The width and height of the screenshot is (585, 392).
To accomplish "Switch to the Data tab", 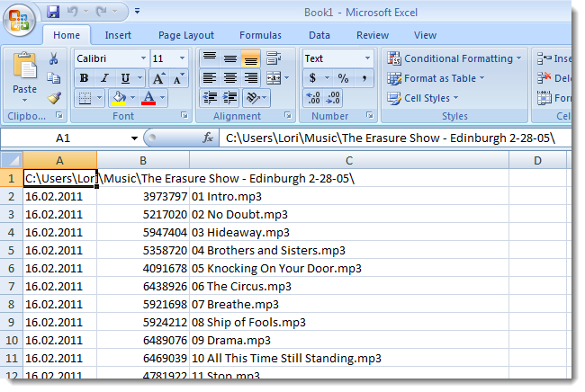I will pos(319,35).
